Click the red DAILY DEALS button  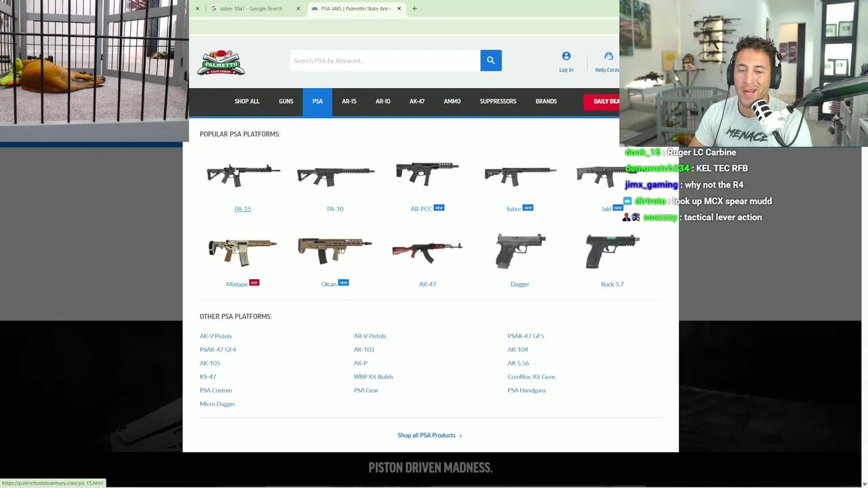601,101
